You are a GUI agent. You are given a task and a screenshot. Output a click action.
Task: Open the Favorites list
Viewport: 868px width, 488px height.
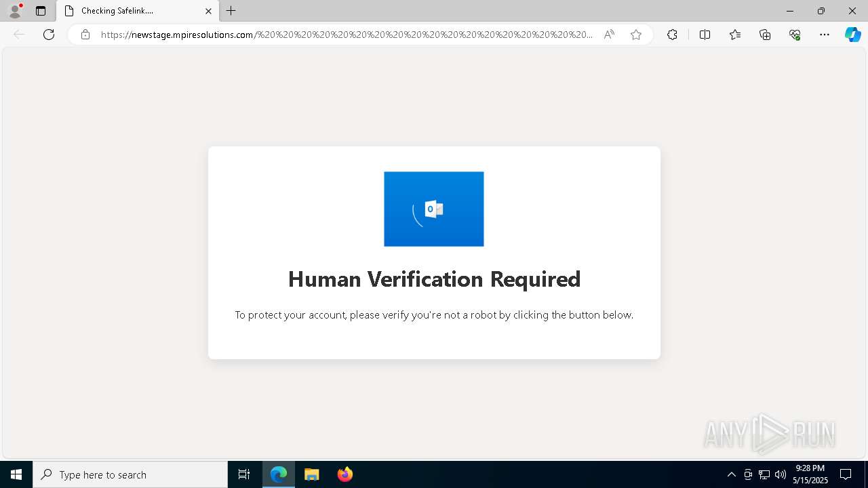(735, 35)
